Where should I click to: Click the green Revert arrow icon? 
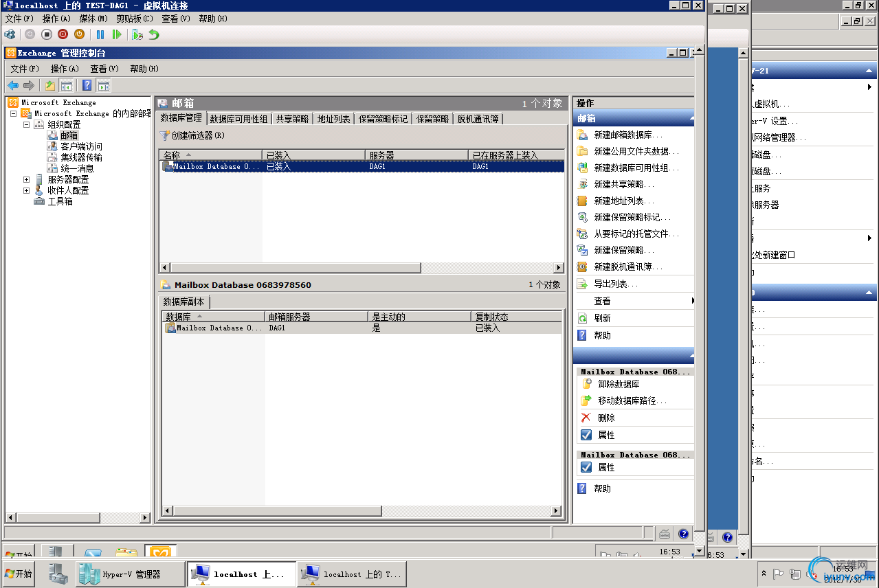click(154, 34)
